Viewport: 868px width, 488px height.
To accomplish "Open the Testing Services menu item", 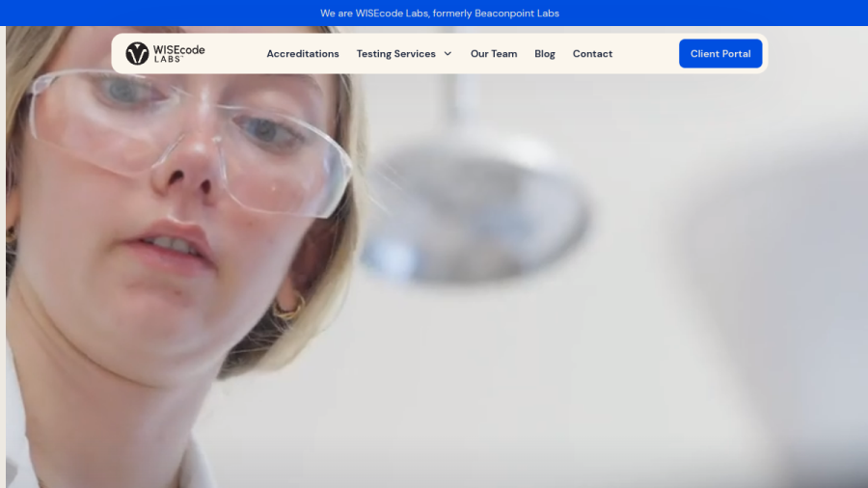I will (x=395, y=54).
